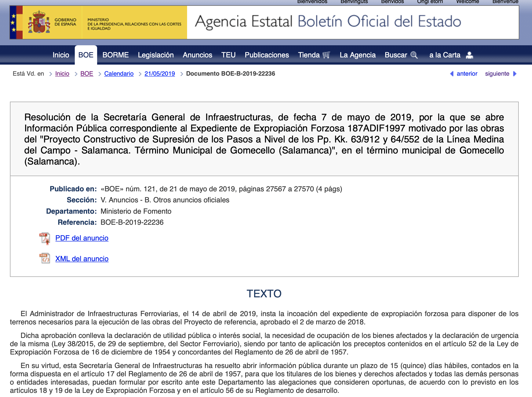Go to the anterior document link
The height and width of the screenshot is (397, 532).
[467, 74]
